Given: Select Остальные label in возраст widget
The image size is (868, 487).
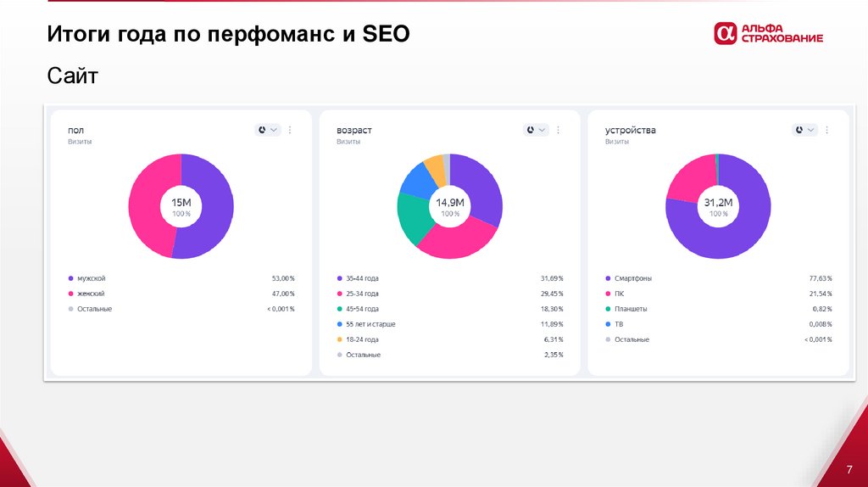Looking at the screenshot, I should click(x=363, y=355).
